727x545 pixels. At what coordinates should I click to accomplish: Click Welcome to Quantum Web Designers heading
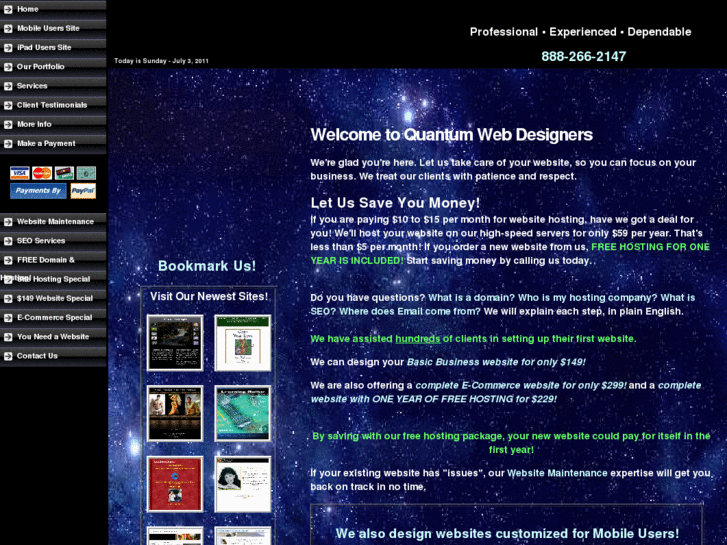[x=452, y=135]
